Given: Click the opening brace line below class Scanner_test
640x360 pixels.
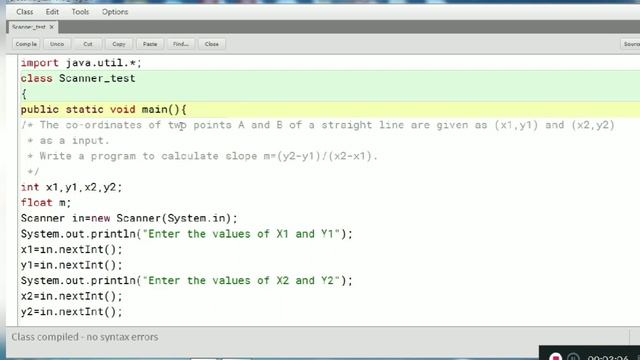Looking at the screenshot, I should [x=24, y=94].
